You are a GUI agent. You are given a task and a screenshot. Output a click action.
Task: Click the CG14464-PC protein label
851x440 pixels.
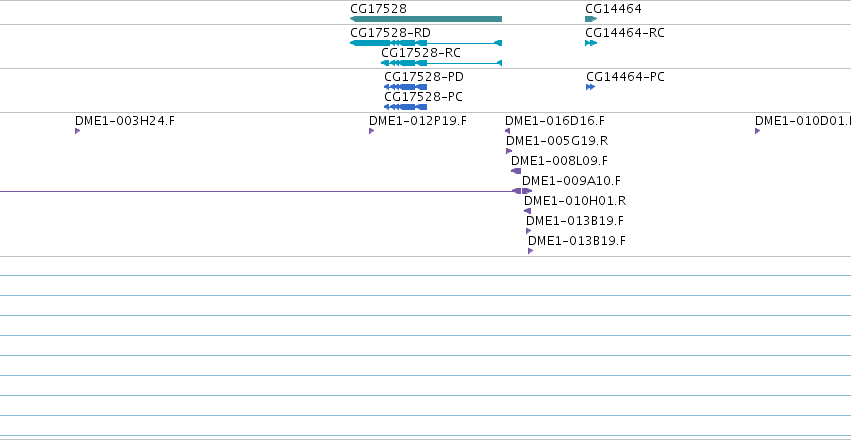pyautogui.click(x=625, y=77)
